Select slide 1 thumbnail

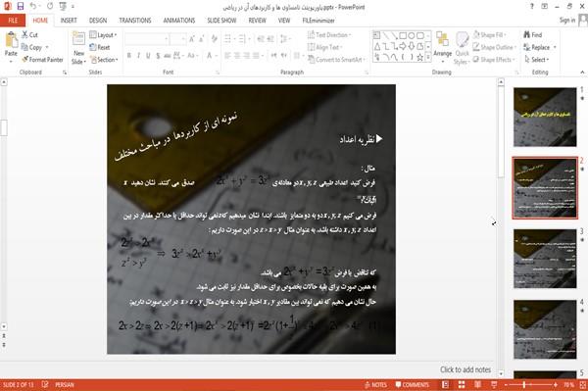point(545,117)
